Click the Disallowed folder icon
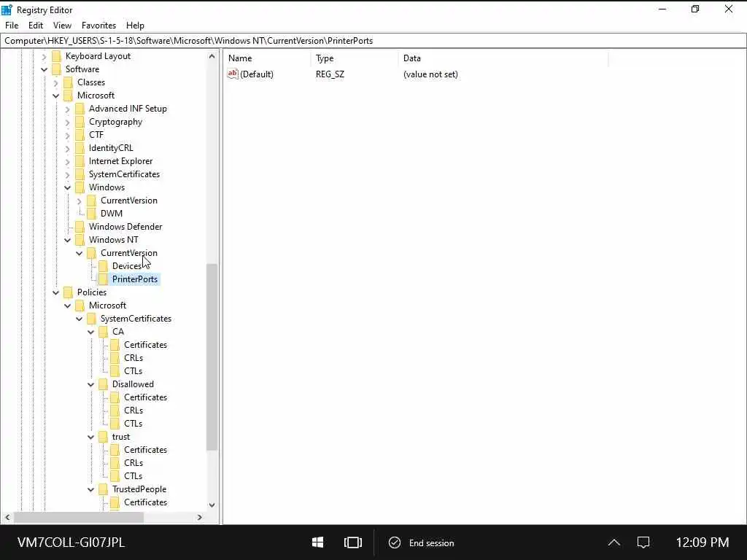Image resolution: width=747 pixels, height=560 pixels. coord(103,384)
